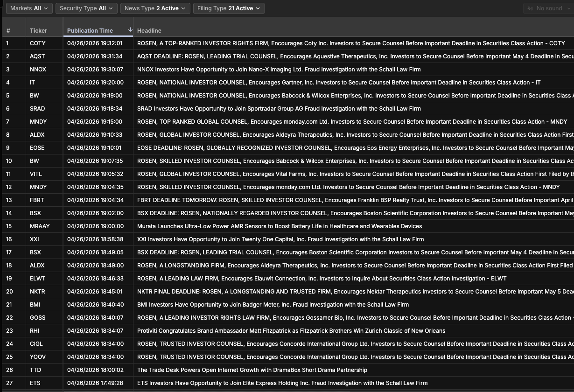Open The Trade Desk DramaBox partnership headline
Image resolution: width=574 pixels, height=392 pixels.
(252, 370)
